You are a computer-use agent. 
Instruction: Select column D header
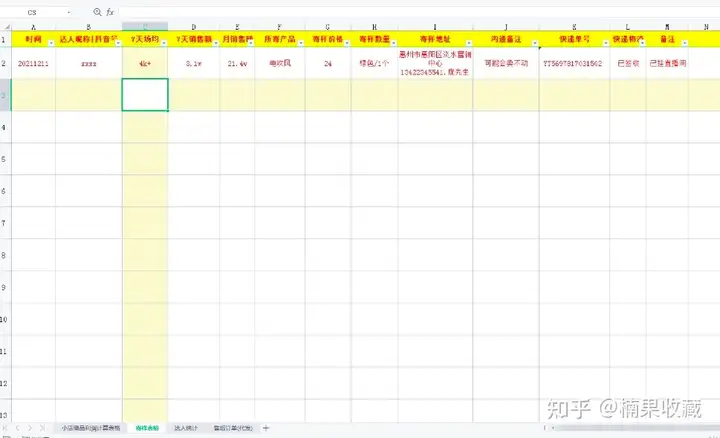194,27
